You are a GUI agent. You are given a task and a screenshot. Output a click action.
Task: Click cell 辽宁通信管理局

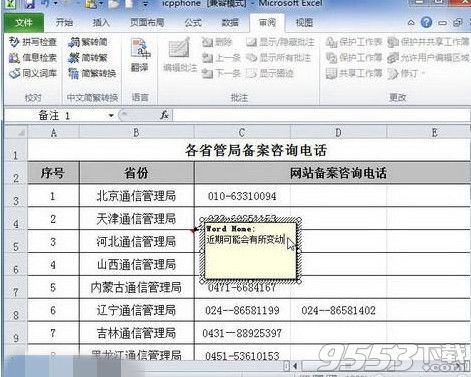pos(137,310)
